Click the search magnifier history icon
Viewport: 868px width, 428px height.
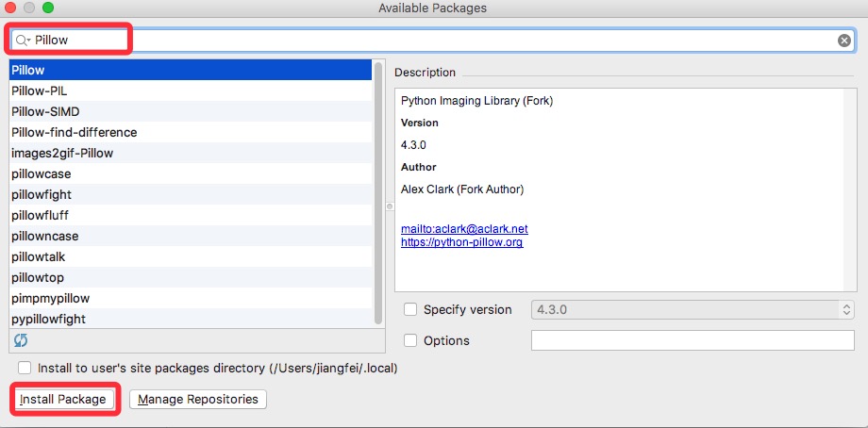[23, 41]
